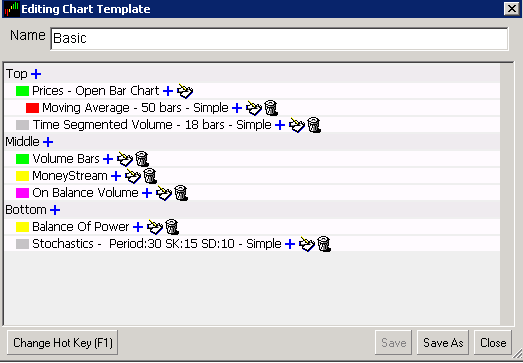
Task: Select the 'MoneyStream' row text
Action: click(70, 176)
